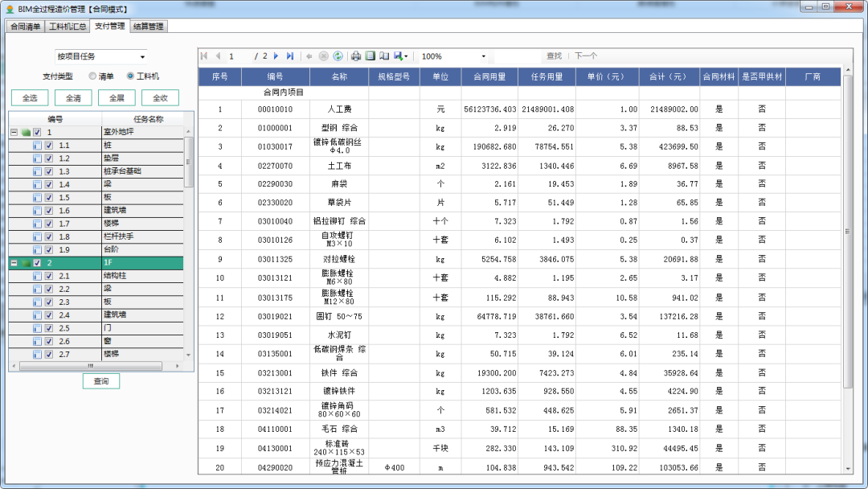Image resolution: width=868 pixels, height=489 pixels.
Task: Jump to last page of report
Action: [x=289, y=56]
